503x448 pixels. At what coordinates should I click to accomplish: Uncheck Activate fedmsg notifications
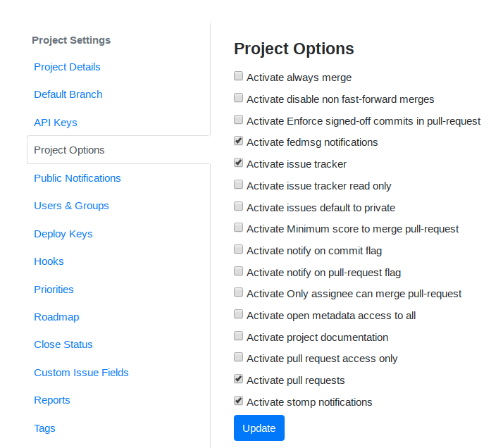(x=238, y=141)
